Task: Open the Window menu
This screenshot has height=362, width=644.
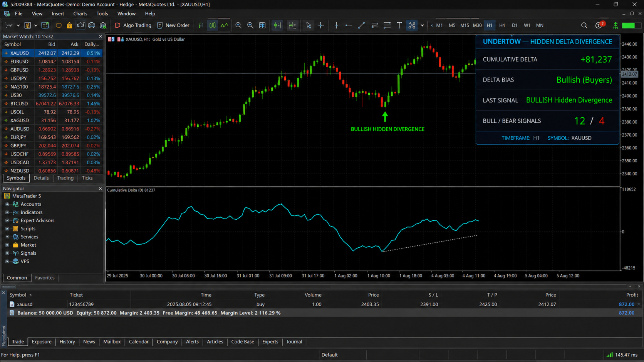Action: 126,13
